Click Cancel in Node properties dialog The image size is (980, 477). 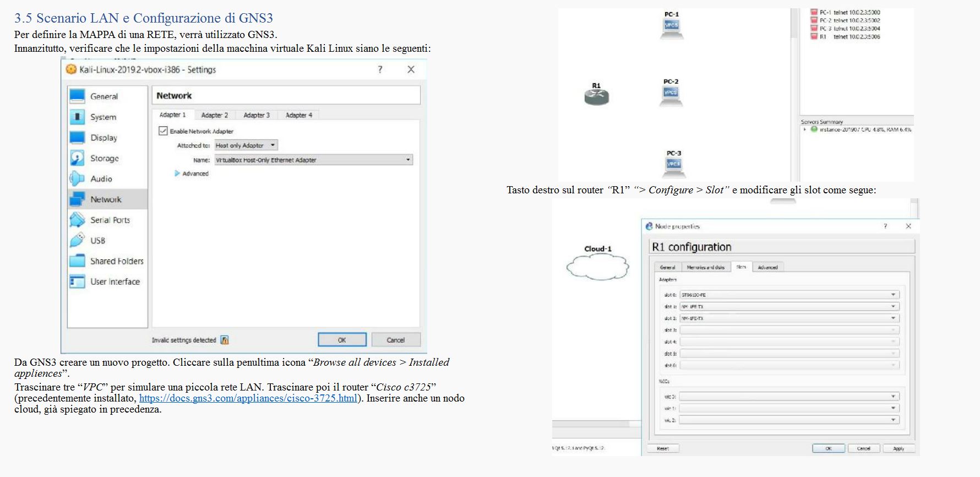(864, 448)
